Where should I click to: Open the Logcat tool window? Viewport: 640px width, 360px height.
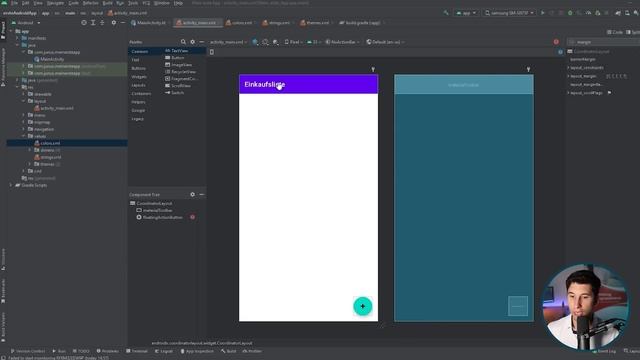(x=164, y=351)
